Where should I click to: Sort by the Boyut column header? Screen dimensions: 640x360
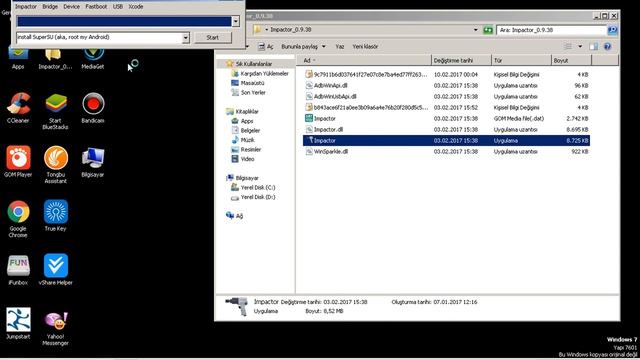(571, 60)
